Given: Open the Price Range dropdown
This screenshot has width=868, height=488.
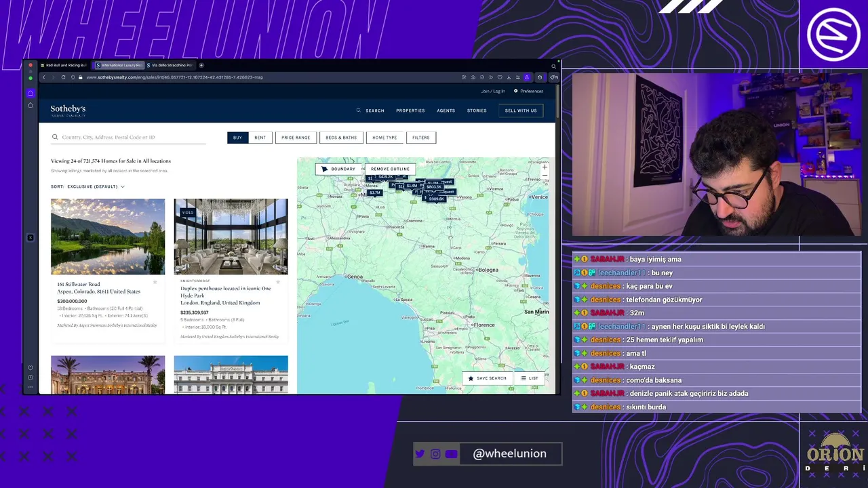Looking at the screenshot, I should pyautogui.click(x=296, y=138).
